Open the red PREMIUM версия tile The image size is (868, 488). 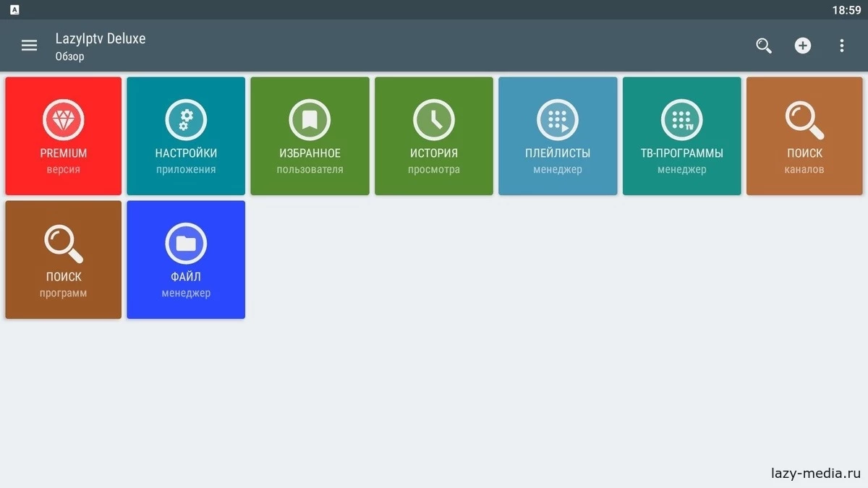pos(64,136)
